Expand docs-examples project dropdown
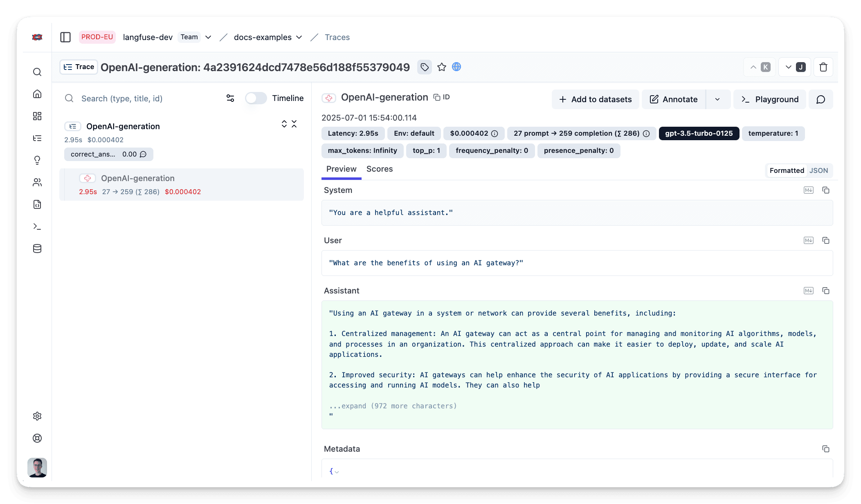 coord(299,37)
